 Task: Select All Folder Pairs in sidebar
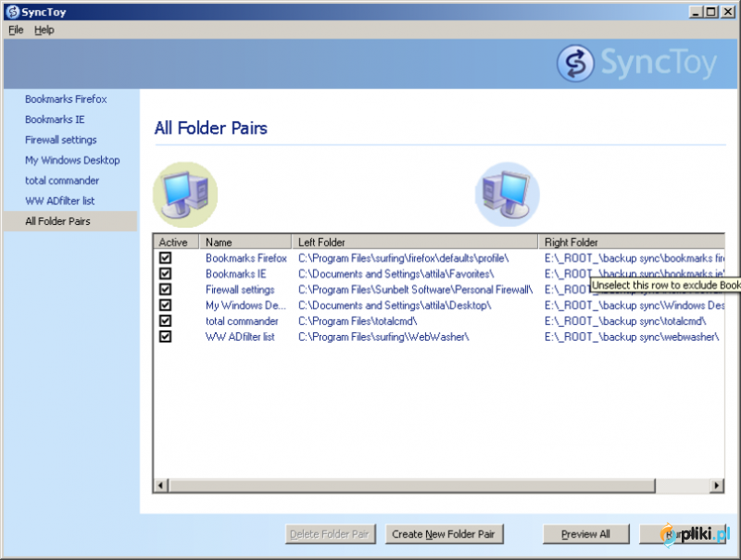pyautogui.click(x=70, y=221)
